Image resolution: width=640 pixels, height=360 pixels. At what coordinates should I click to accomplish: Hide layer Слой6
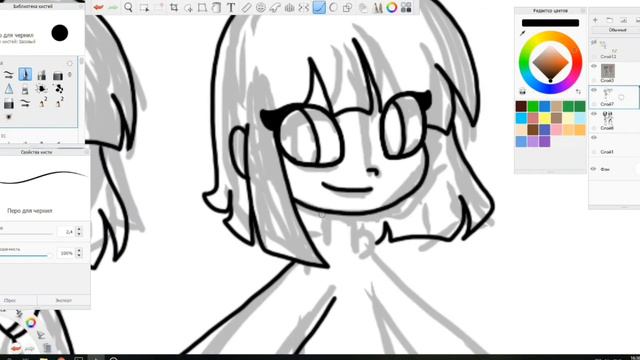click(x=594, y=113)
